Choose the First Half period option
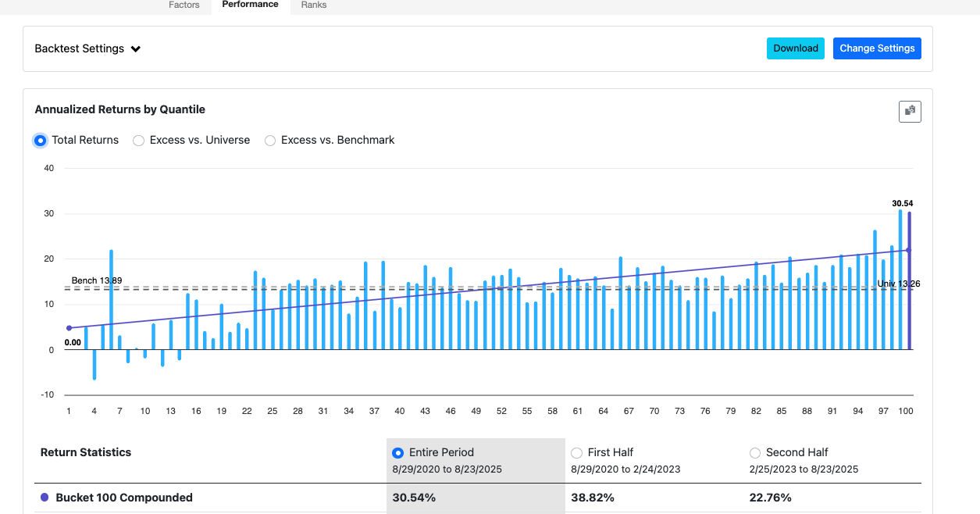Screen dimensions: 980x514 577,453
